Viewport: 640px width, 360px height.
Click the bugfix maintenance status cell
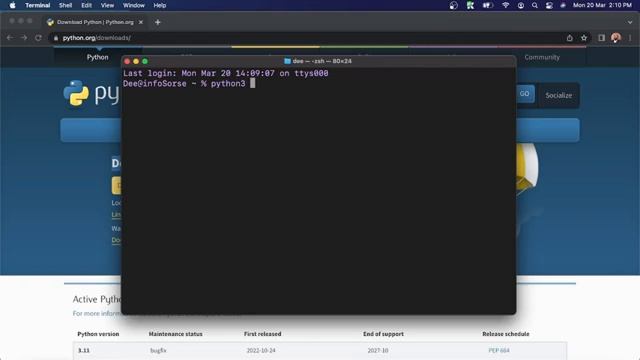click(x=158, y=351)
